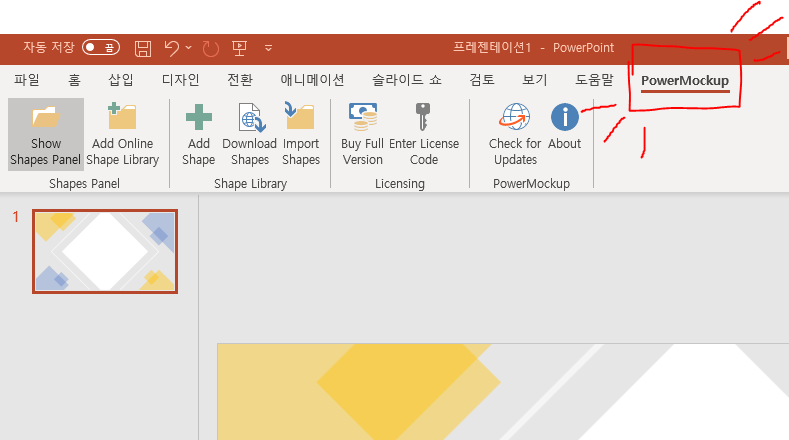
Task: Open the 도움말 tab
Action: [x=594, y=80]
